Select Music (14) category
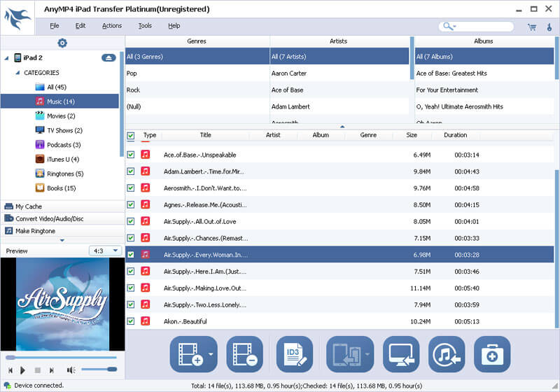 (x=59, y=101)
